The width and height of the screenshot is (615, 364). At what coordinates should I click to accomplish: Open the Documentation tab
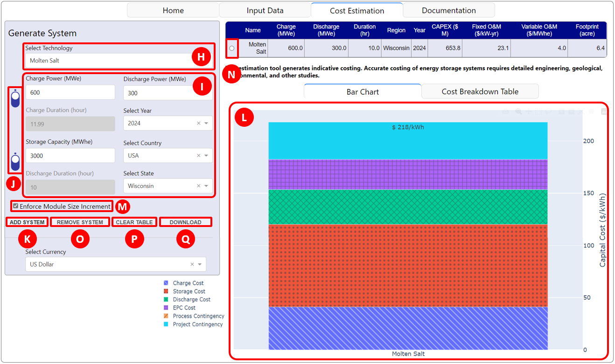pyautogui.click(x=449, y=10)
